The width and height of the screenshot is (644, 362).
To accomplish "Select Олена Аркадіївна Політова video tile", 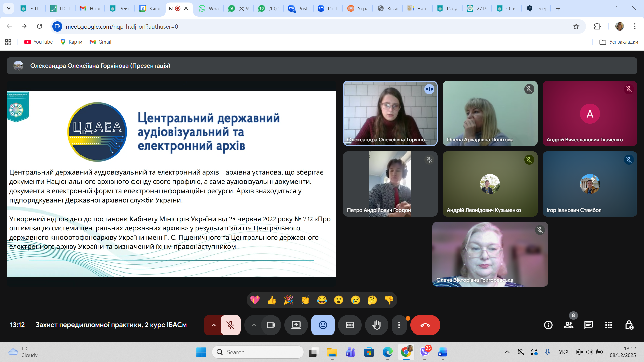I will click(490, 113).
